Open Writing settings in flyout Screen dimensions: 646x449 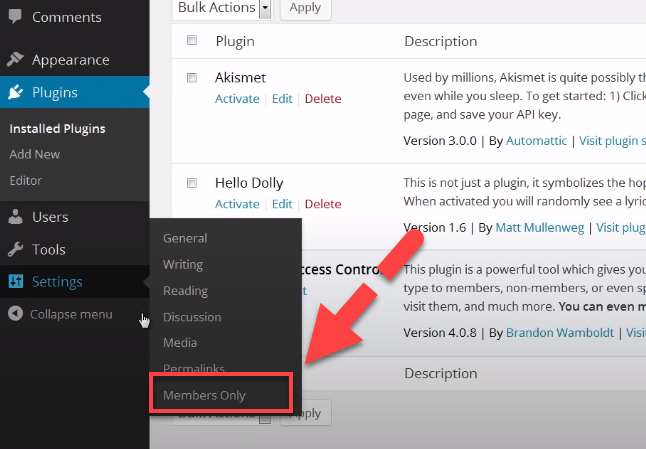click(x=183, y=264)
